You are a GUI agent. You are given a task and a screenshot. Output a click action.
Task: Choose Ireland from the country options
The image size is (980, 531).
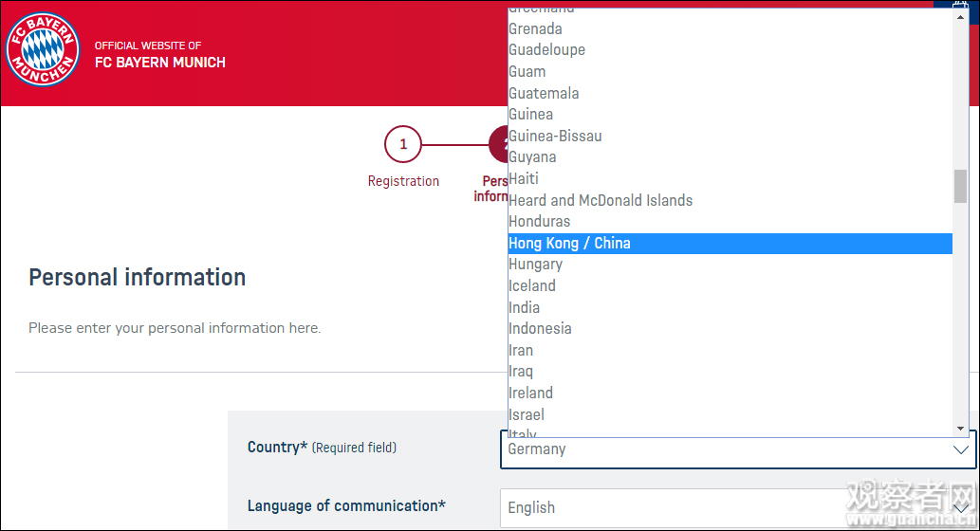pos(531,394)
